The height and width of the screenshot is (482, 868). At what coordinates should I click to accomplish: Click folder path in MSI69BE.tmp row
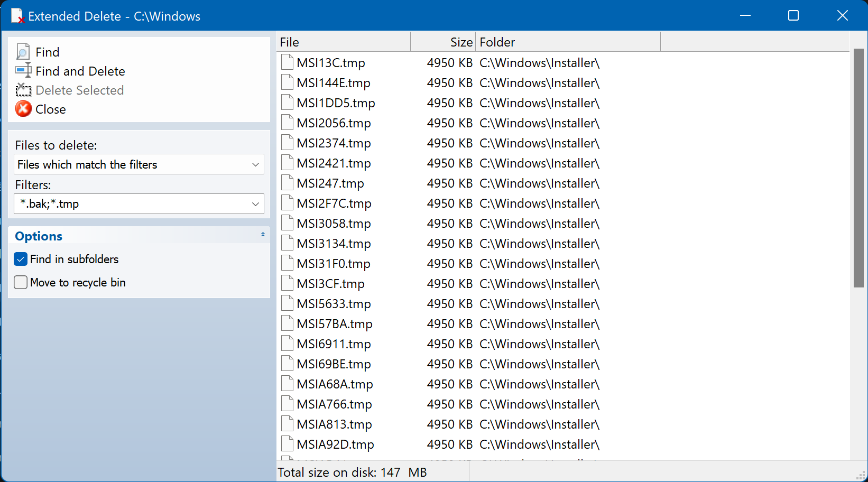(x=540, y=364)
